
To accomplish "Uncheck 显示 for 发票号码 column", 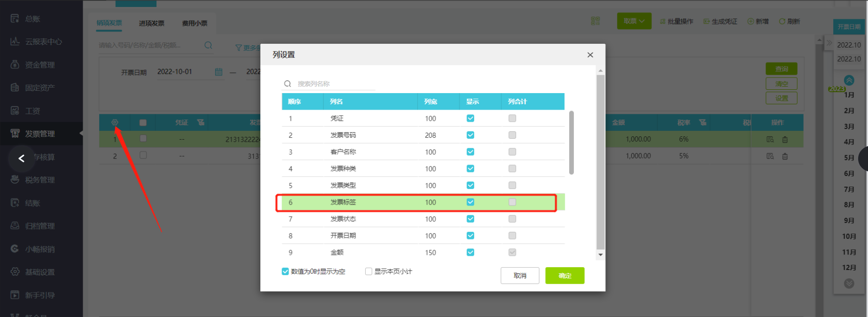I will click(x=470, y=135).
